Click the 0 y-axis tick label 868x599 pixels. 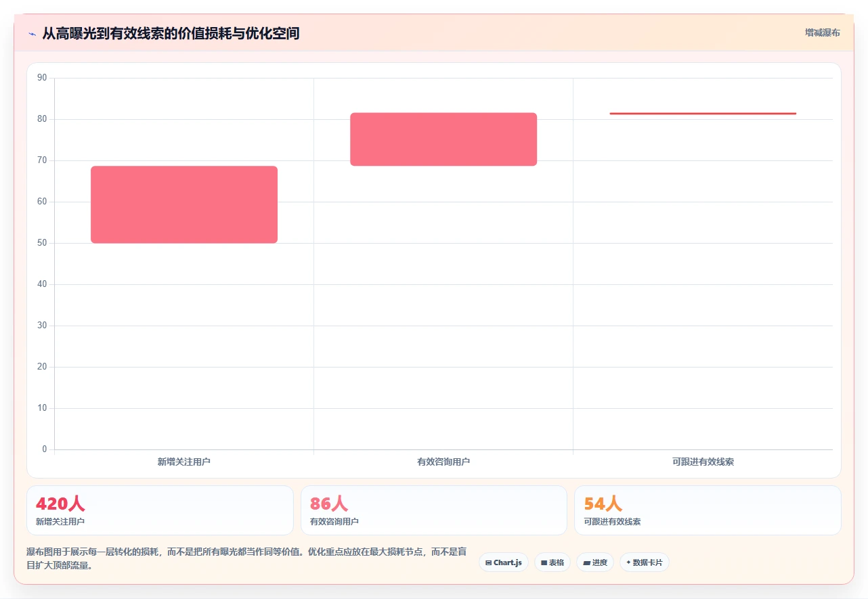click(x=45, y=449)
